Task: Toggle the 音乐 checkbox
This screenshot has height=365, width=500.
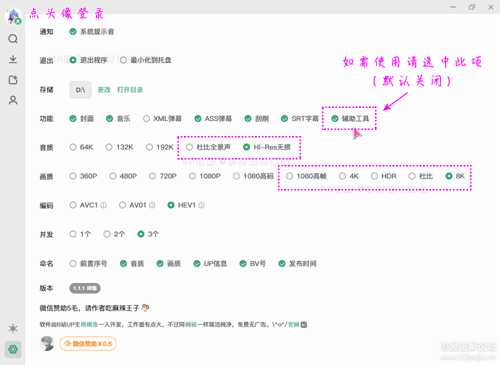Action: coord(109,118)
